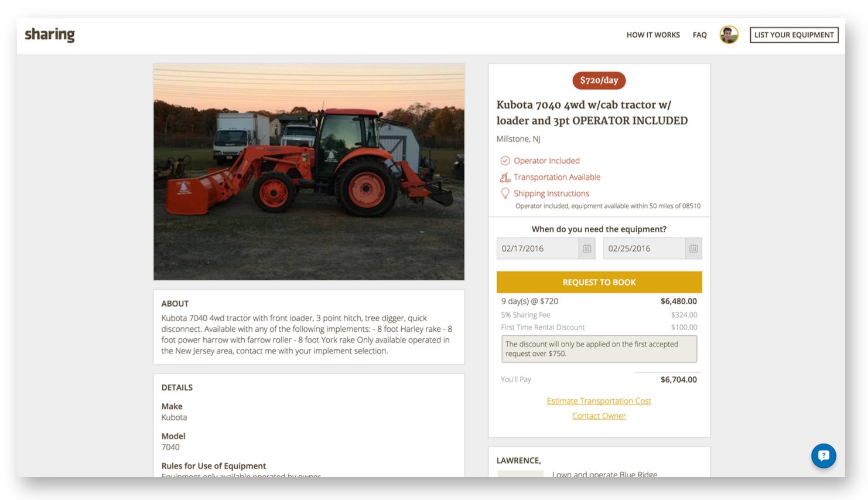This screenshot has height=500, width=868.
Task: Click the LIST YOUR EQUIPMENT button
Action: coord(794,35)
